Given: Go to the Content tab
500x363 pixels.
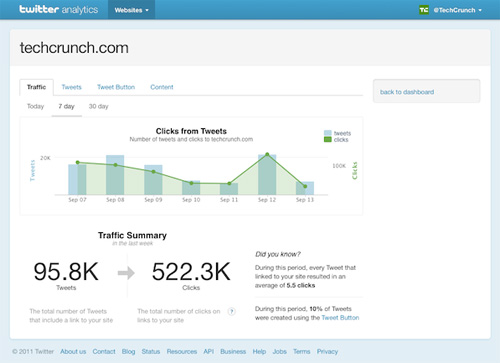Looking at the screenshot, I should (x=162, y=87).
